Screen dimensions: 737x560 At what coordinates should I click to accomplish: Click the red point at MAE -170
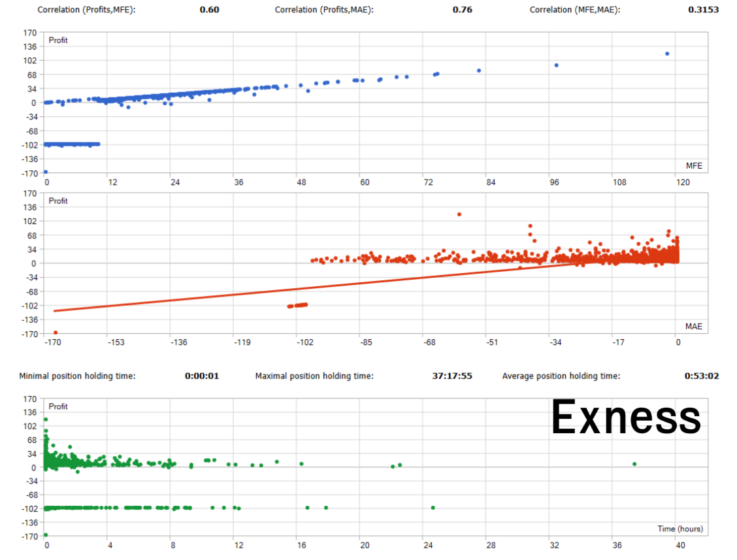tap(56, 333)
